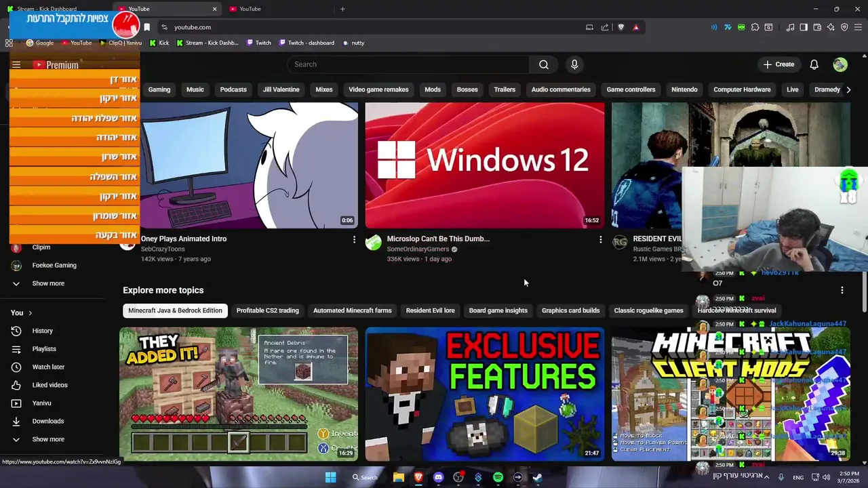Image resolution: width=868 pixels, height=488 pixels.
Task: Select the Podcasts category chip
Action: [233, 89]
